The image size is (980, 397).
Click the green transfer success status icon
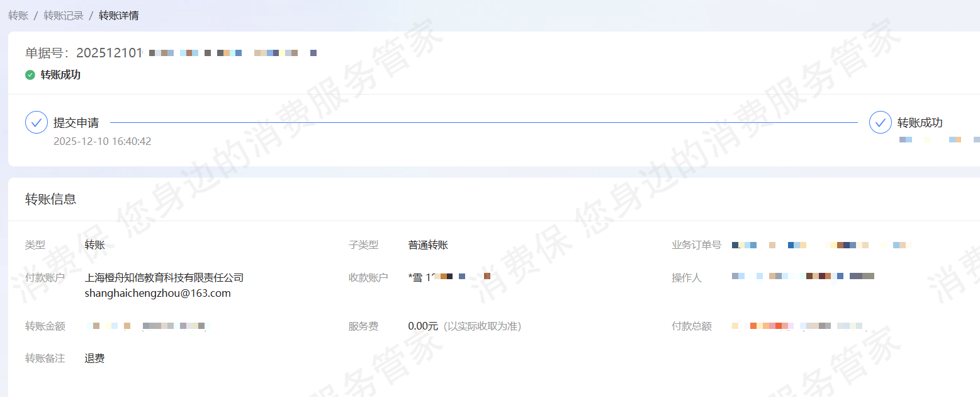pos(30,75)
